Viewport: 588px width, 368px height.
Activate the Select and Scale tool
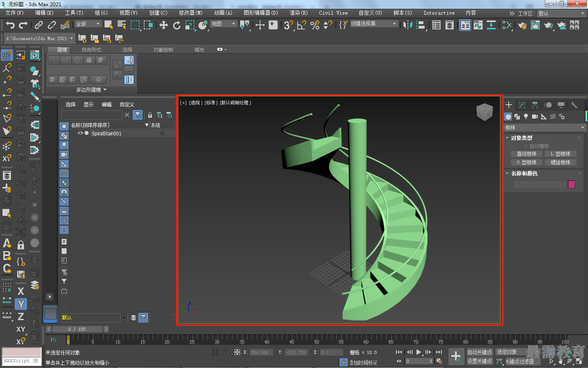pyautogui.click(x=190, y=25)
